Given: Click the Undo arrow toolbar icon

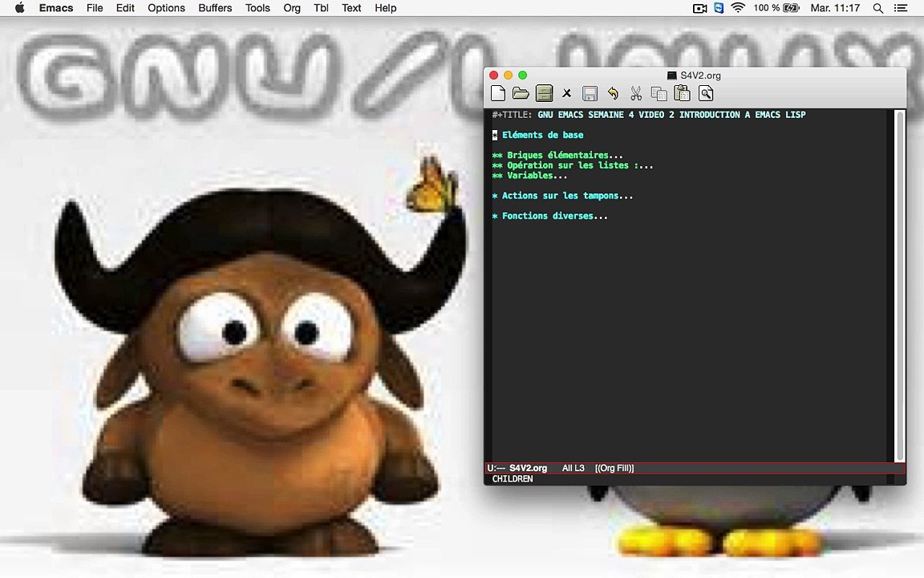Looking at the screenshot, I should click(x=613, y=93).
